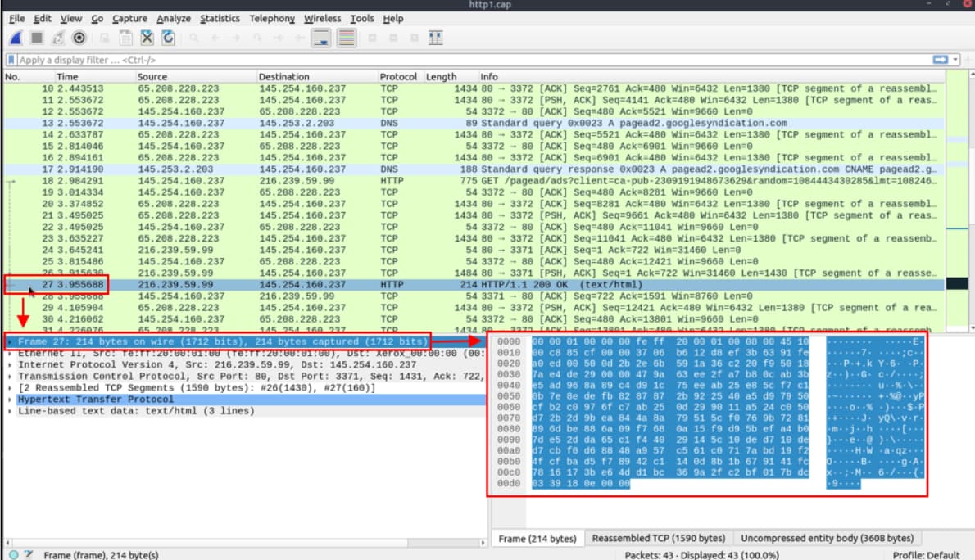Expand the Line-based text data node
This screenshot has width=975, height=560.
(9, 411)
